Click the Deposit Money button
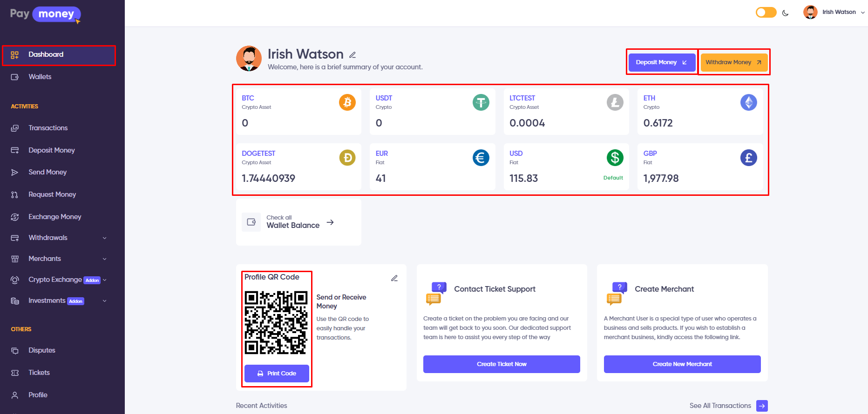The width and height of the screenshot is (868, 414). 661,62
